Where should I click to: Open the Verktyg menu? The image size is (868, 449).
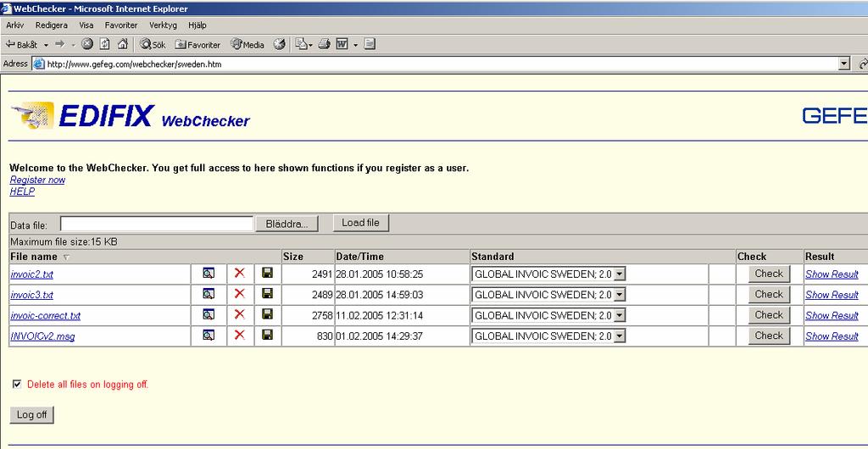click(x=164, y=25)
